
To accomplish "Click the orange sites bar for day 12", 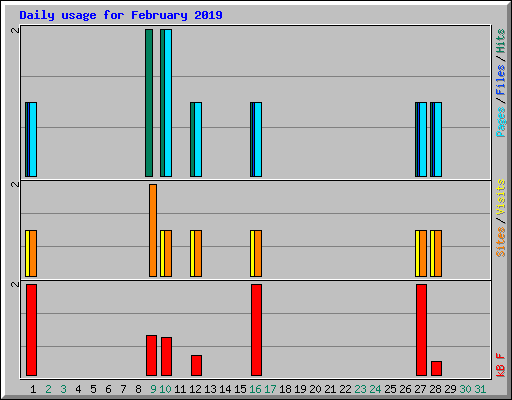I will [x=198, y=253].
